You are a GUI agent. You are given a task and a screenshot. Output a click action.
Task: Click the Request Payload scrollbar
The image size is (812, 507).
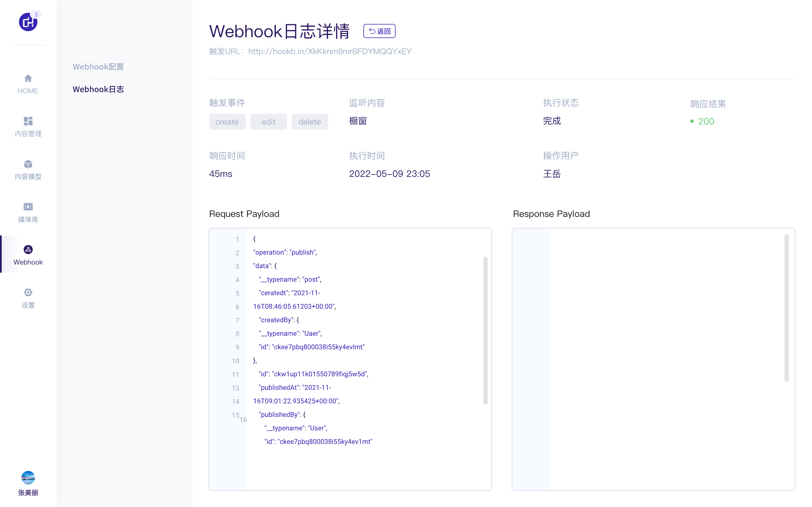(x=485, y=330)
